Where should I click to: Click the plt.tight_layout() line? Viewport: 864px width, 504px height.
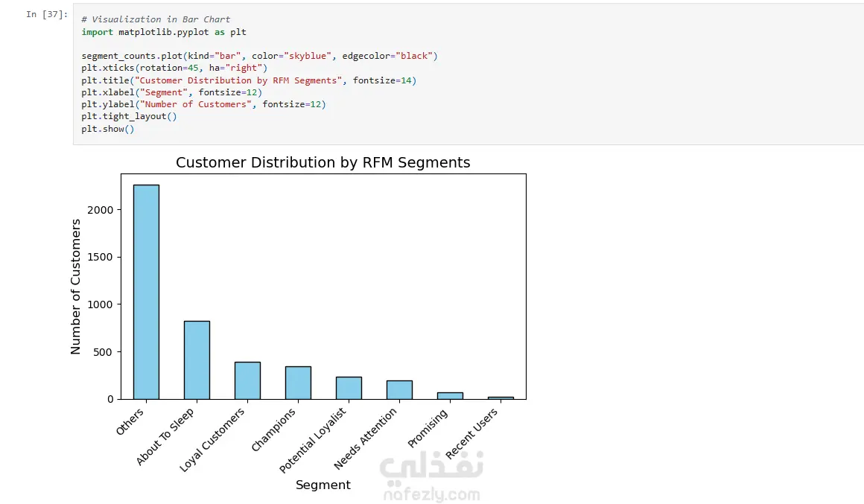[130, 116]
